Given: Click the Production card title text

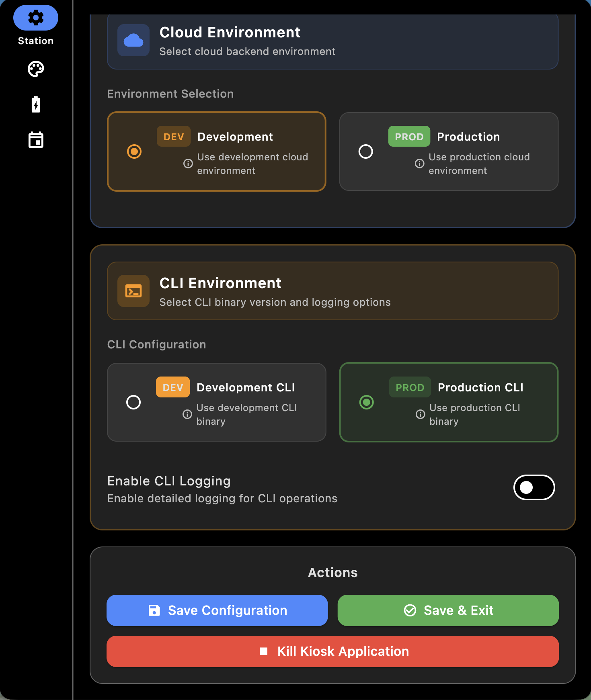Looking at the screenshot, I should [x=468, y=137].
